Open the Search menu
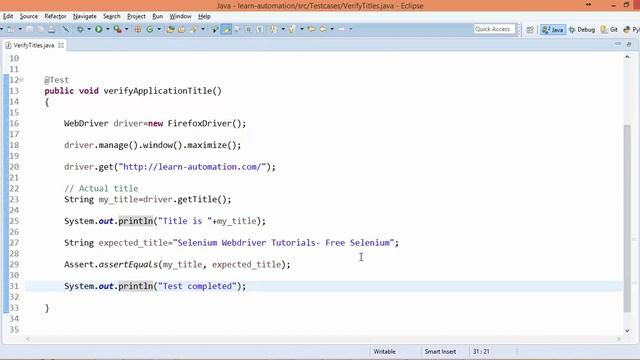This screenshot has height=360, width=640. pyautogui.click(x=111, y=16)
